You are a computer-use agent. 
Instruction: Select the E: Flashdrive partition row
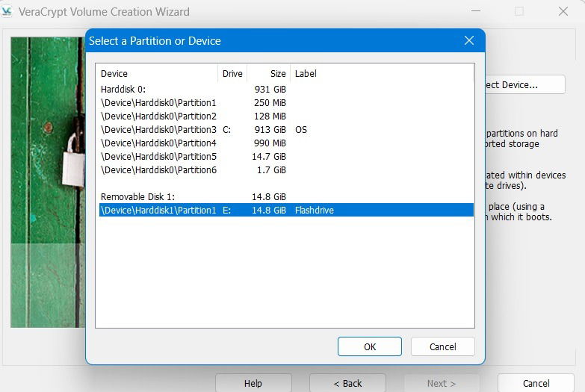tap(286, 210)
